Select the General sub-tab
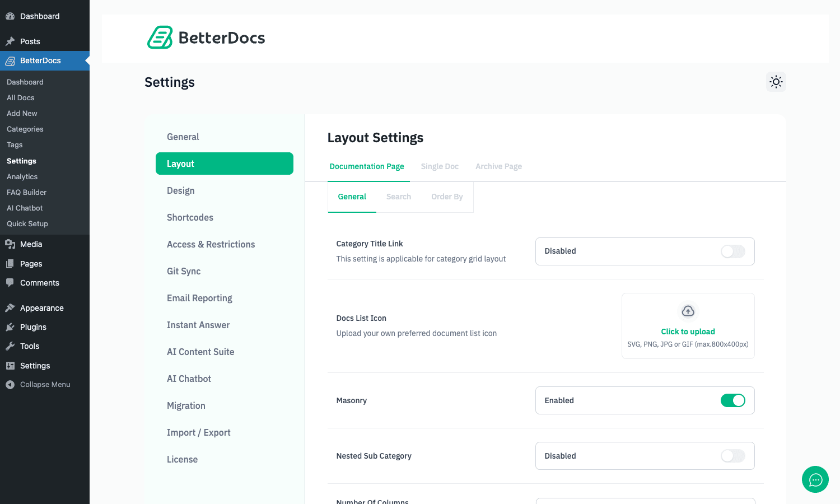The height and width of the screenshot is (504, 840). pyautogui.click(x=352, y=197)
